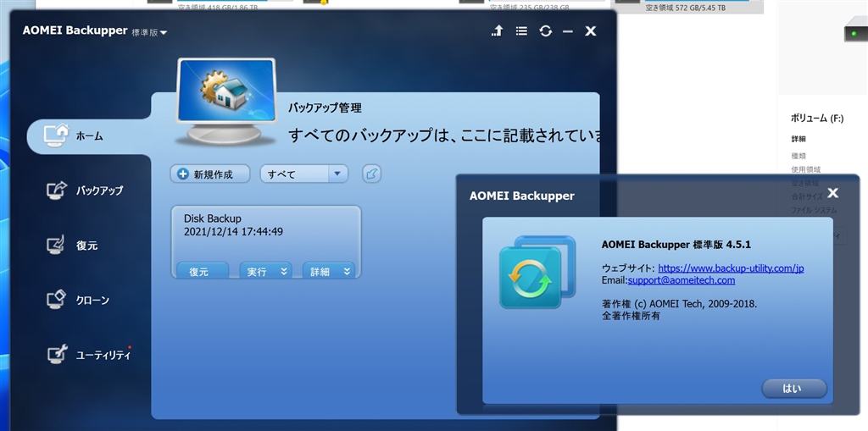Close the AOMEI Backupper about dialog
This screenshot has height=431, width=868.
pos(832,193)
